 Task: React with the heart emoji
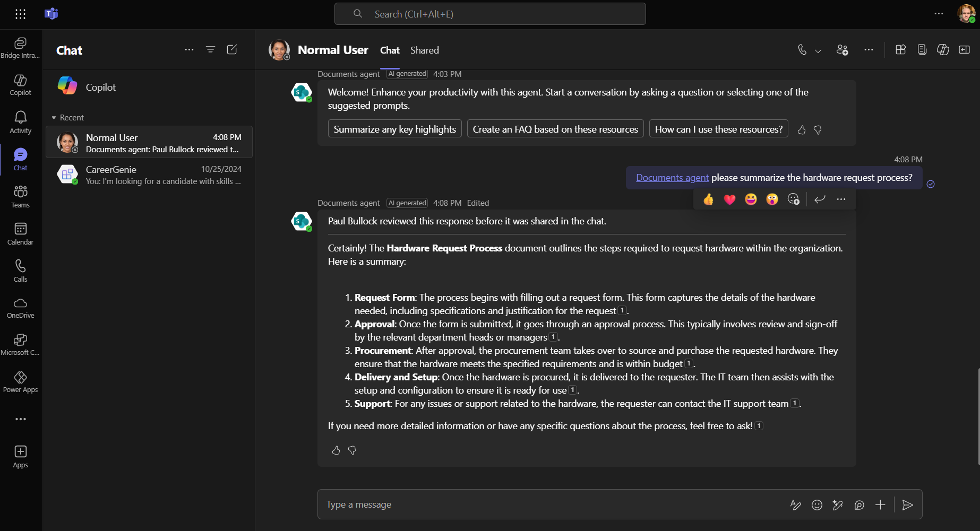click(729, 199)
